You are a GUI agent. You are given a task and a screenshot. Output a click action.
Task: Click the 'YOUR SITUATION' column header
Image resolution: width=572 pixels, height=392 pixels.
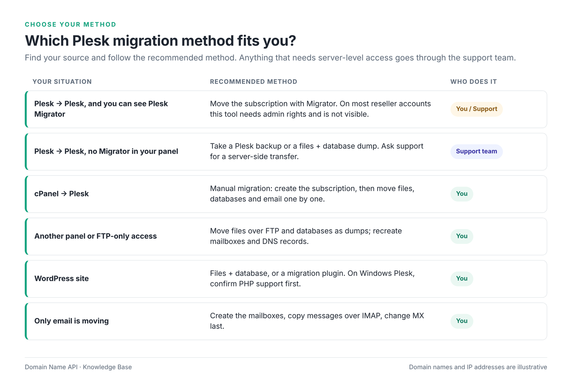tap(62, 81)
